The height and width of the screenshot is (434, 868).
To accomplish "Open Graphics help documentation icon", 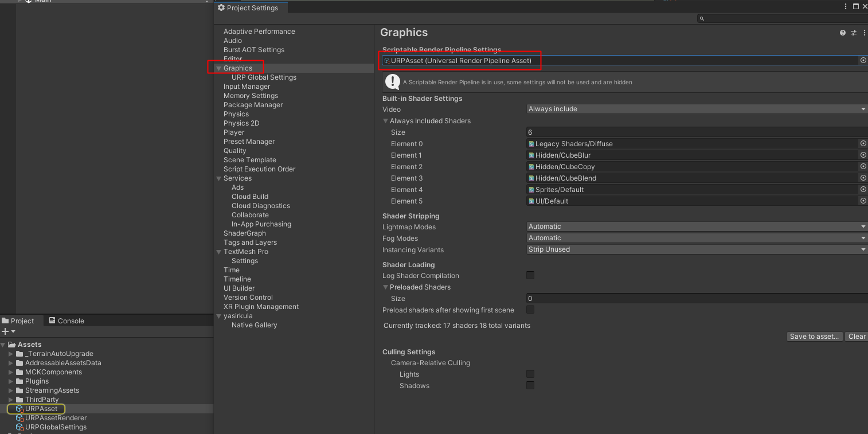I will [x=842, y=33].
